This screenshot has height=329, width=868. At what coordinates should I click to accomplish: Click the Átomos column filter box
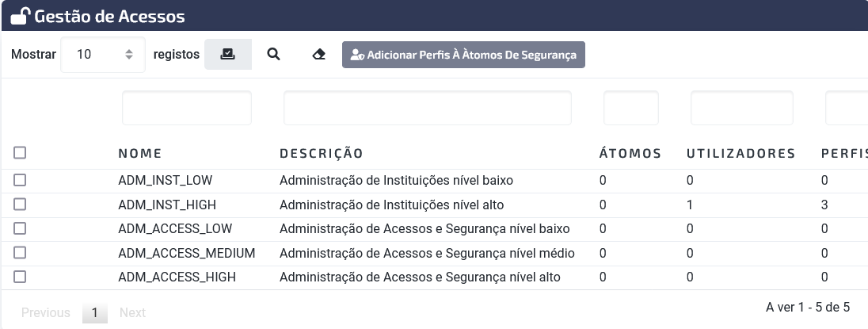coord(631,108)
